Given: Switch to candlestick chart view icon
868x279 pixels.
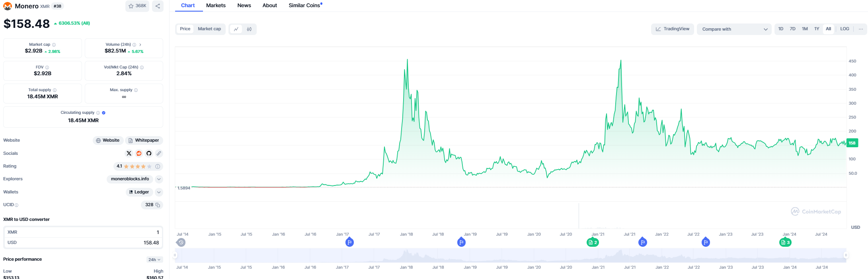Looking at the screenshot, I should click(249, 29).
